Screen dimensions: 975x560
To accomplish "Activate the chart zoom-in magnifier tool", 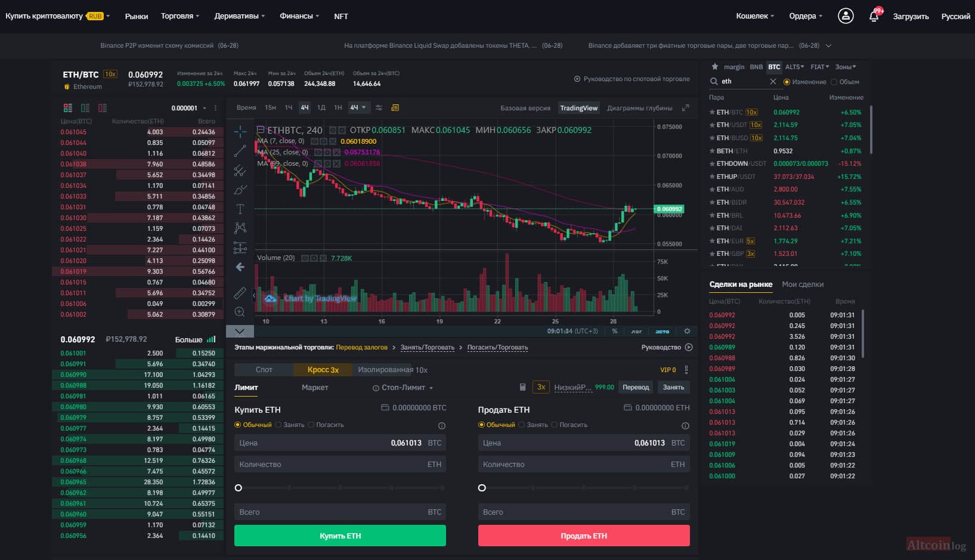I will tap(240, 312).
